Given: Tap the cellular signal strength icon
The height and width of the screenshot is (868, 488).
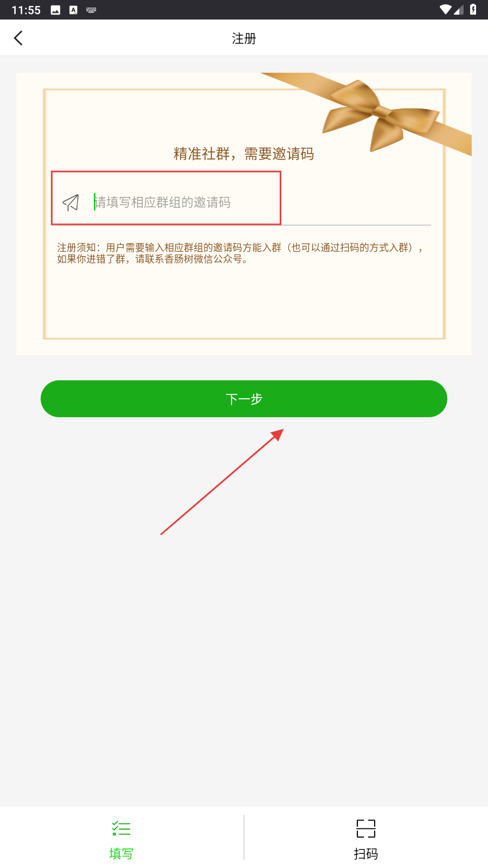Looking at the screenshot, I should pos(459,10).
